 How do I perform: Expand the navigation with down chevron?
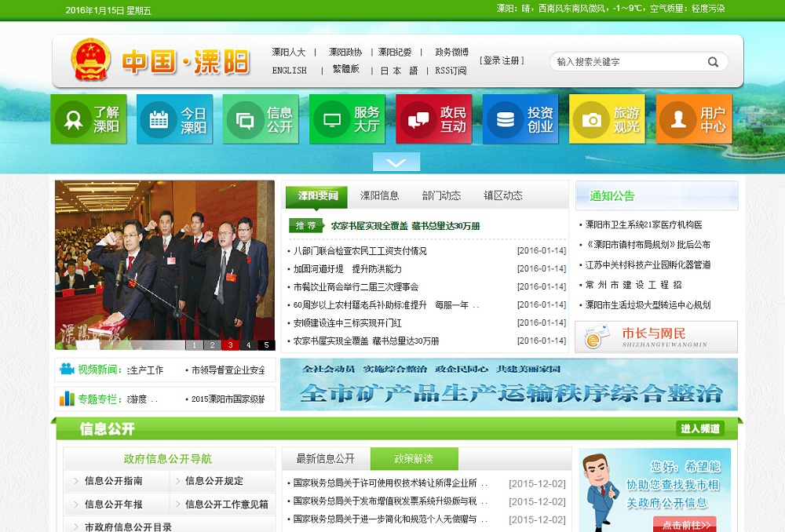click(396, 162)
